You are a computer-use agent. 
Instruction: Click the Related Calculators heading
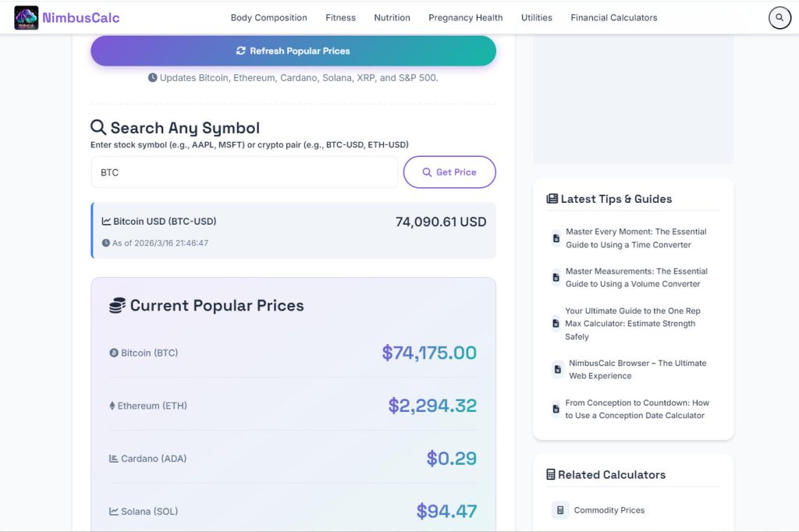pos(612,474)
